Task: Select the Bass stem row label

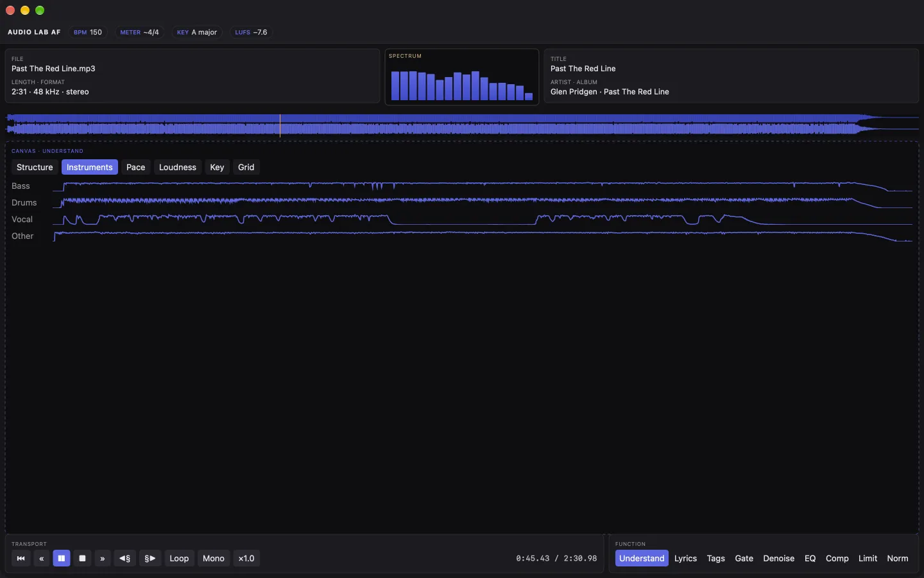Action: click(21, 186)
